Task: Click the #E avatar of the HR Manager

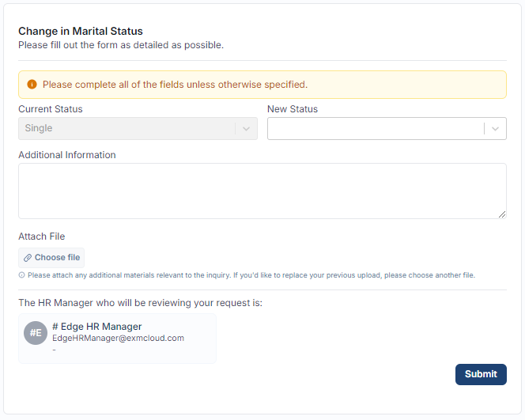Action: pos(36,333)
